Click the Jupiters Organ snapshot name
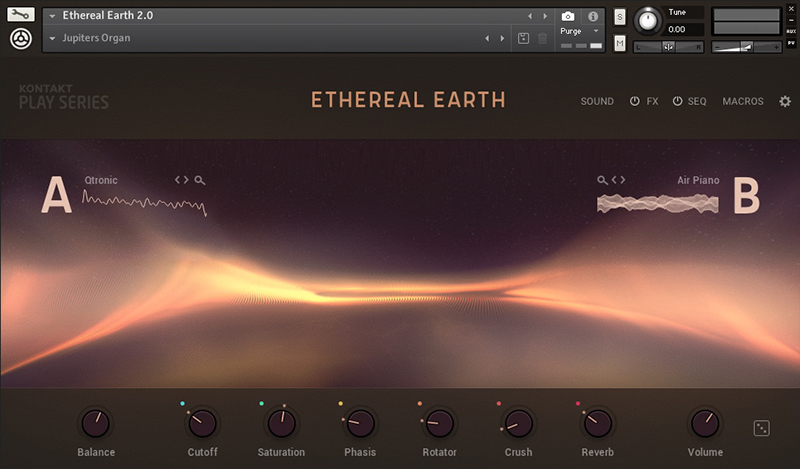Screen dimensions: 800x469 [96, 38]
